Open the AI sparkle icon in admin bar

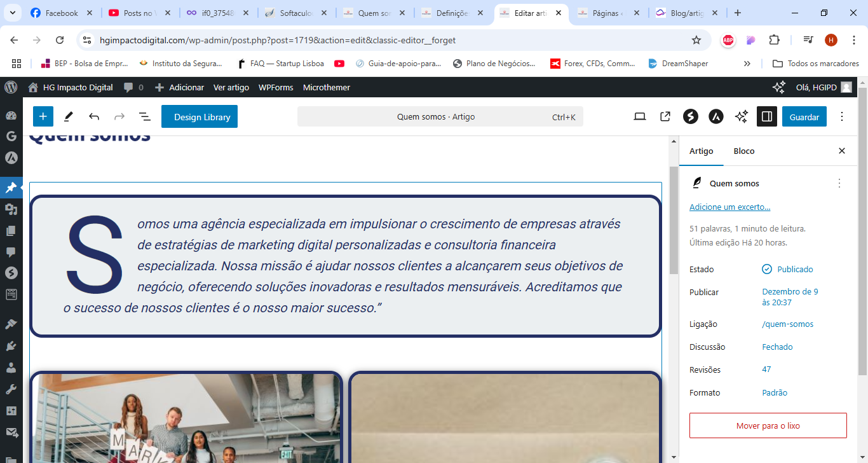coord(778,87)
